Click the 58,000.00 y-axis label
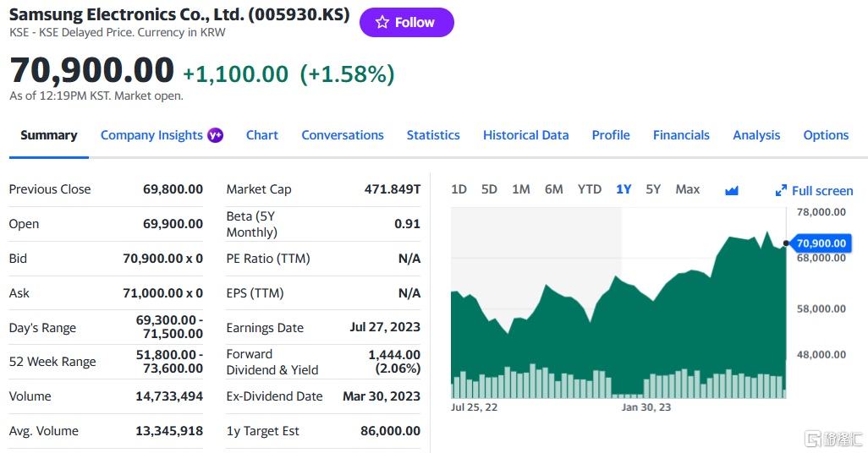 pyautogui.click(x=821, y=309)
